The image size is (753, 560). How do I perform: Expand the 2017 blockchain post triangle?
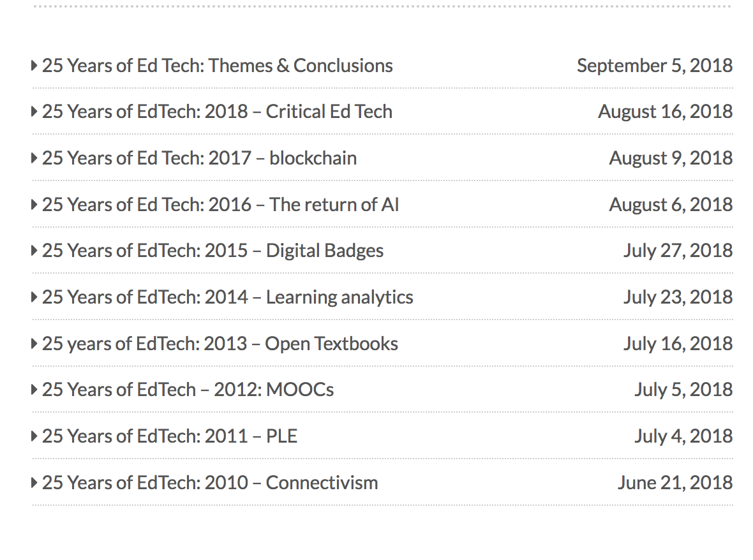(34, 158)
